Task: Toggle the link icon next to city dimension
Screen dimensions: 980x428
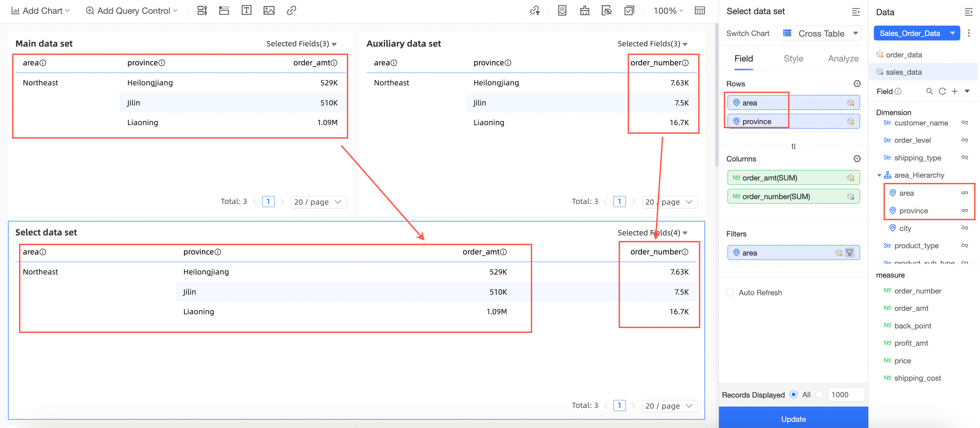Action: pos(965,228)
